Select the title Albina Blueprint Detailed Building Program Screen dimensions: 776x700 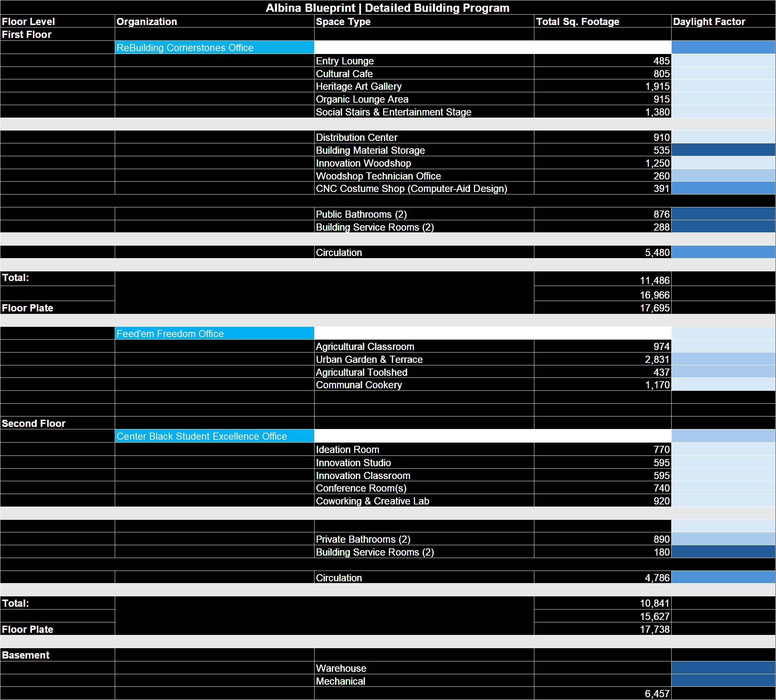[387, 8]
